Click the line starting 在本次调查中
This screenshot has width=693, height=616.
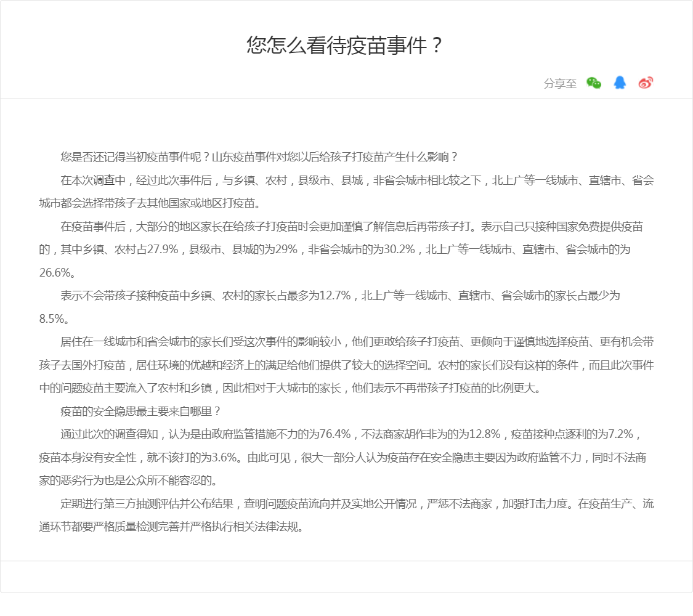click(x=357, y=180)
